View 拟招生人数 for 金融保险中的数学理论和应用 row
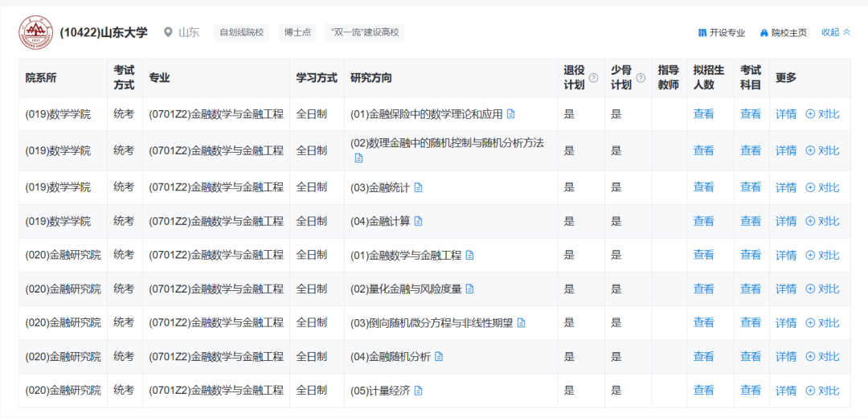 703,114
